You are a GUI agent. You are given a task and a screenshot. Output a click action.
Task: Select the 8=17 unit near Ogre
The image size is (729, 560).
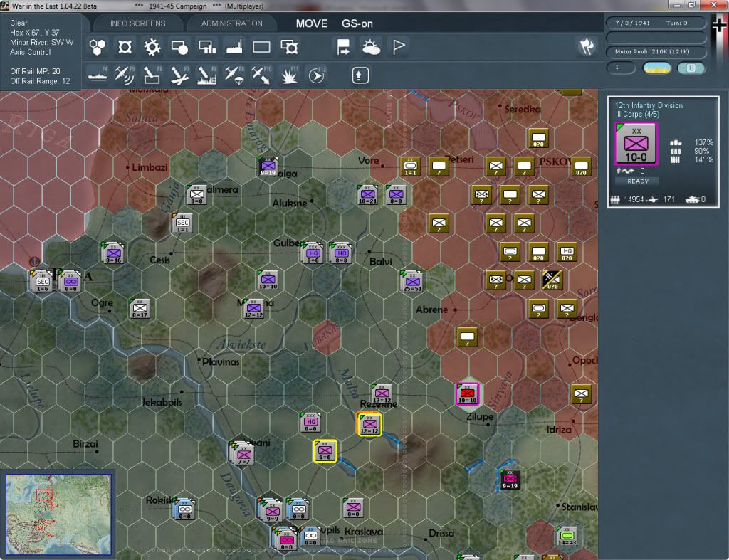[x=140, y=308]
